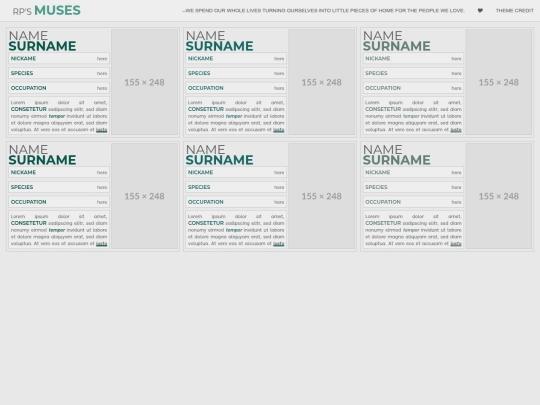This screenshot has width=540, height=405.
Task: Click the italic word tempor in the top-middle card
Action: (234, 116)
